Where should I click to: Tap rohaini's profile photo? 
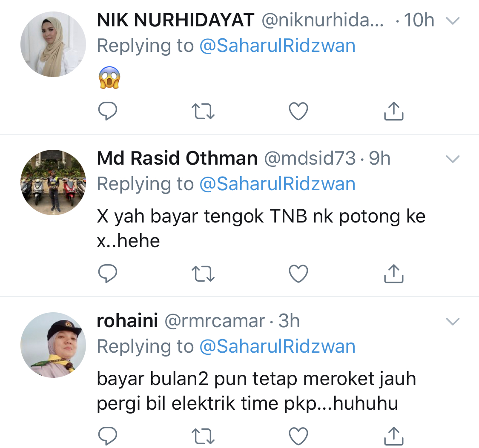click(x=53, y=345)
